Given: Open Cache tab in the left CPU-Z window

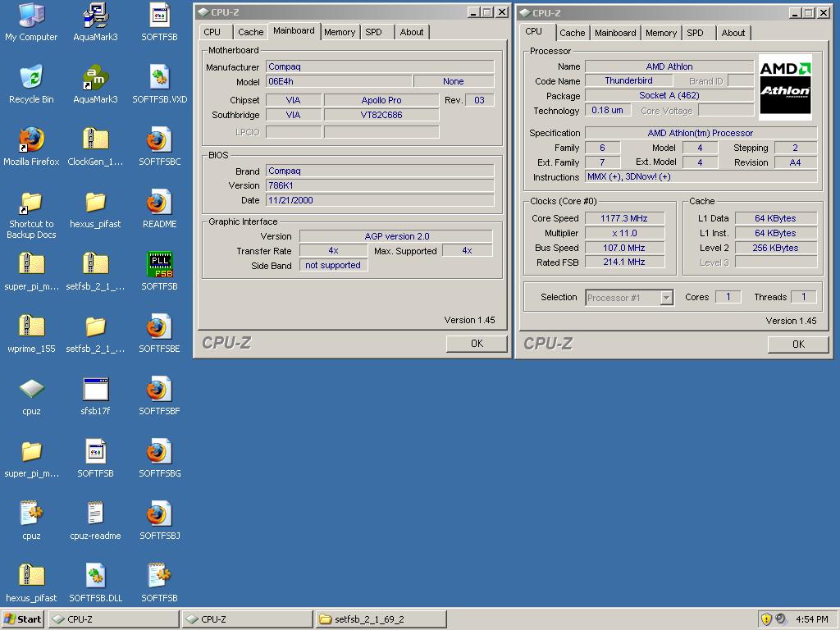Looking at the screenshot, I should point(251,32).
